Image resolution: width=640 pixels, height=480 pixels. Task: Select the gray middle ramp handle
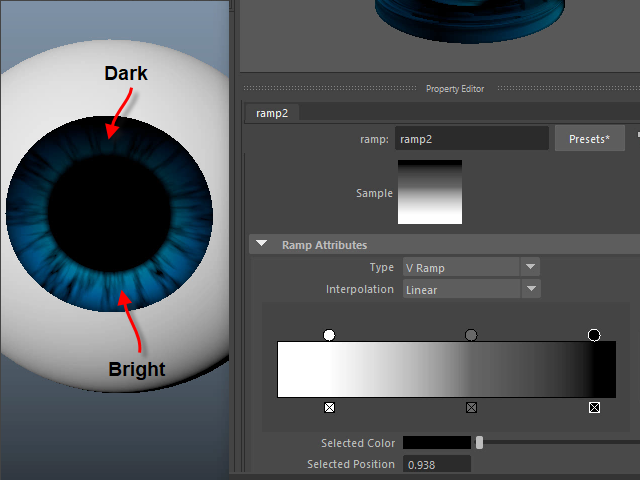pyautogui.click(x=471, y=335)
